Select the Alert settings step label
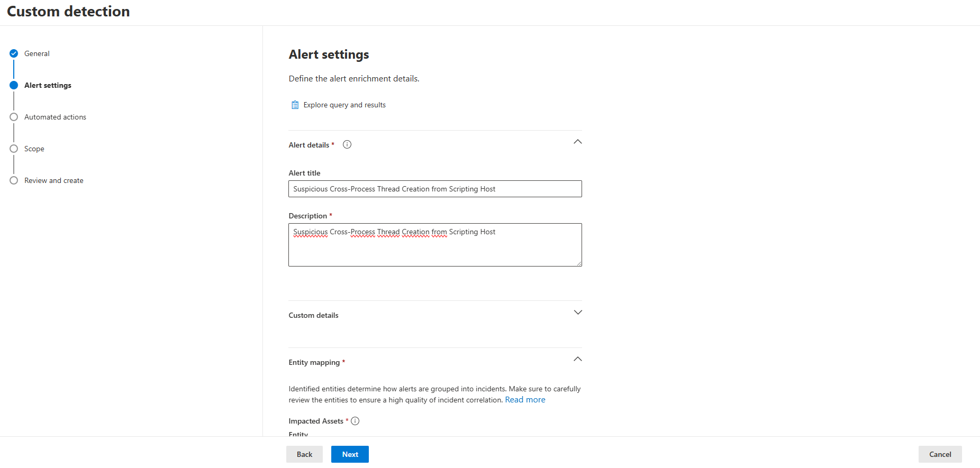This screenshot has height=468, width=980. click(48, 85)
